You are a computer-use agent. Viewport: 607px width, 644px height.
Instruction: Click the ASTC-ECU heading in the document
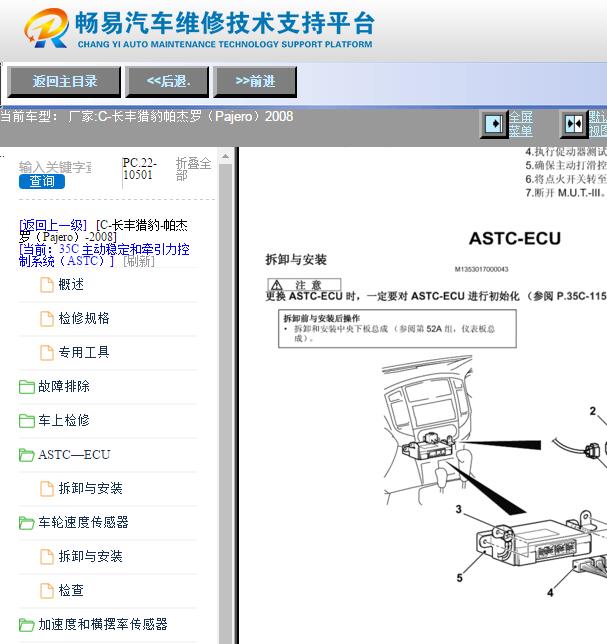[x=515, y=239]
